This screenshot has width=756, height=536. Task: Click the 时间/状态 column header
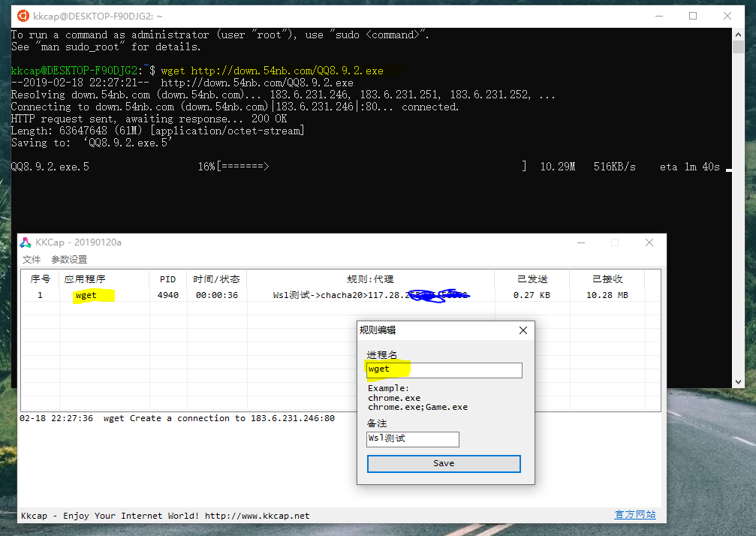216,279
